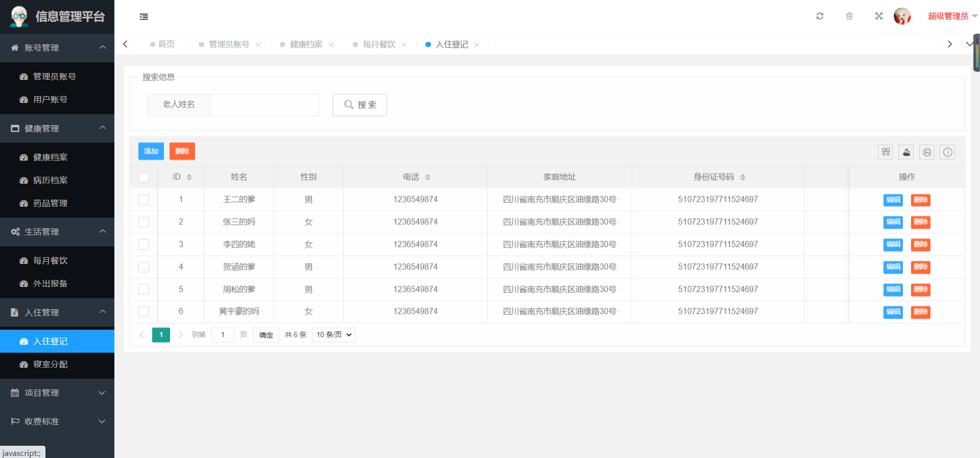Close the 健康档案 tab
Viewport: 980px width, 458px height.
(331, 45)
